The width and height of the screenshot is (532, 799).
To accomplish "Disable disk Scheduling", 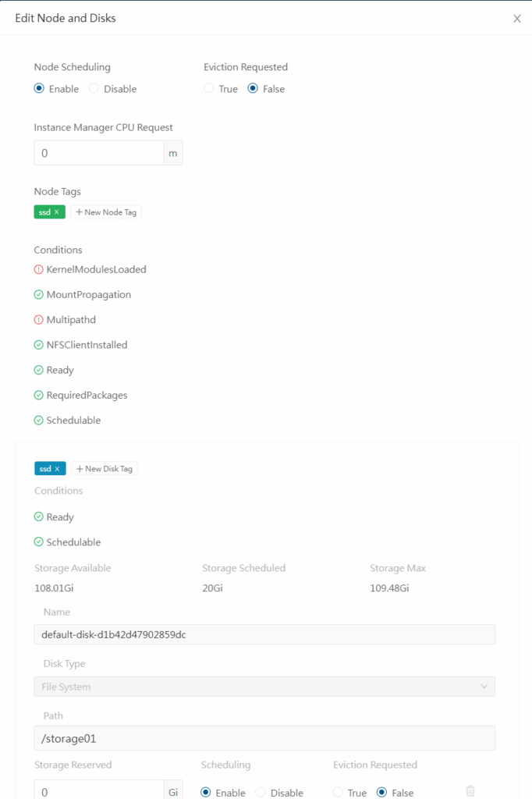I will [261, 792].
